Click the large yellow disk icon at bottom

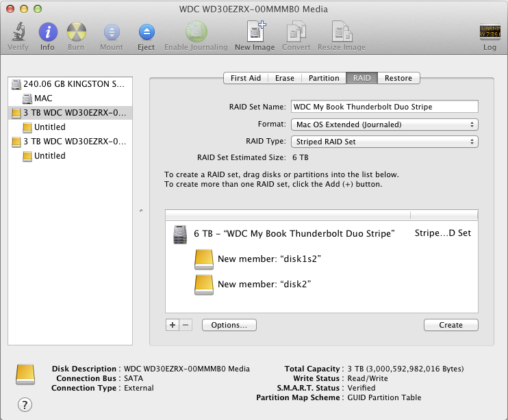click(25, 375)
